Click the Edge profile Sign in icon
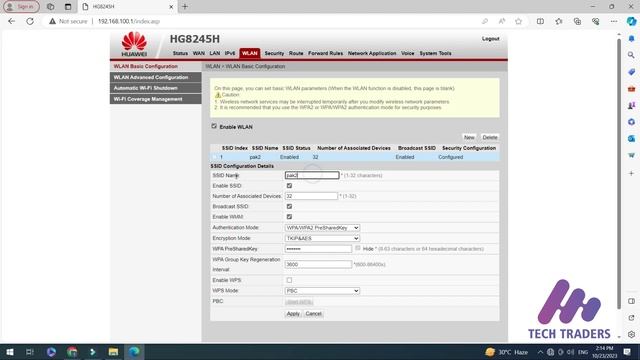 [x=21, y=7]
